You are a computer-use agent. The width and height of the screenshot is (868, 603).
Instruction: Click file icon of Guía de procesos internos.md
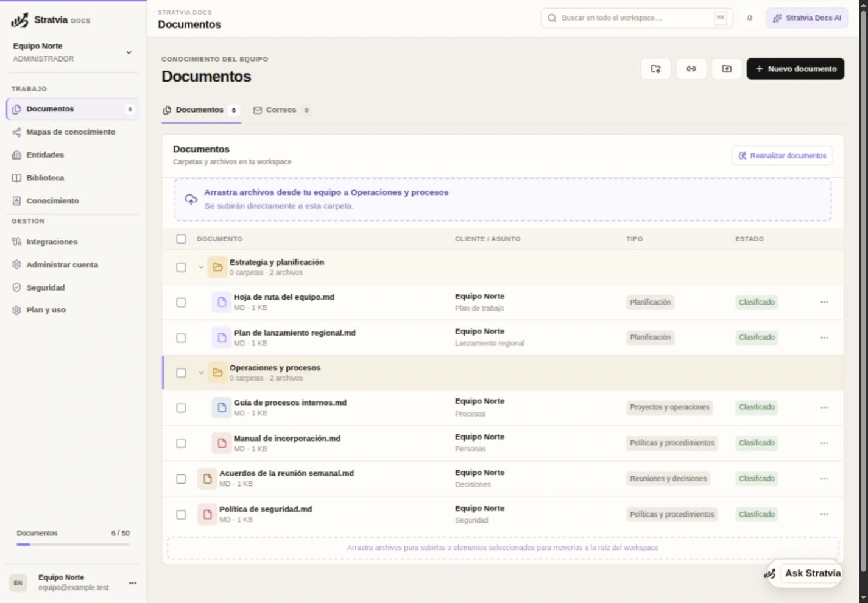(222, 407)
